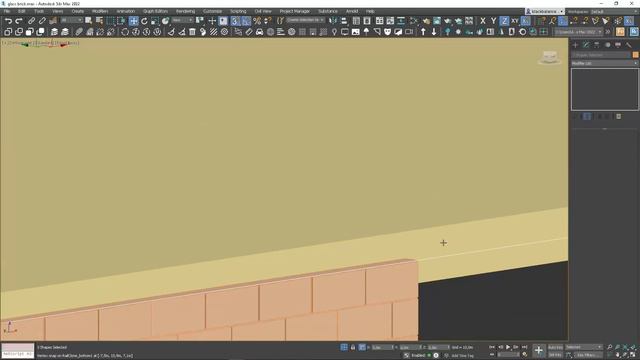Click the car icon in the toolbar
Image resolution: width=640 pixels, height=360 pixels.
260,32
